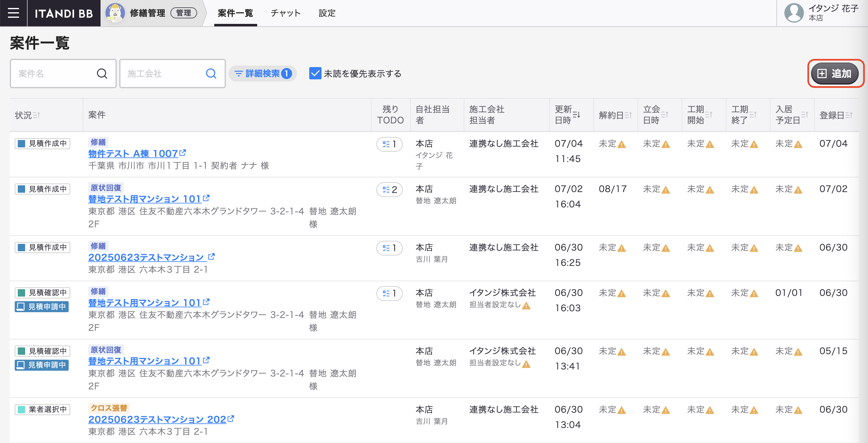
Task: Uncheck 未読を優先表示する checkbox
Action: pos(315,74)
